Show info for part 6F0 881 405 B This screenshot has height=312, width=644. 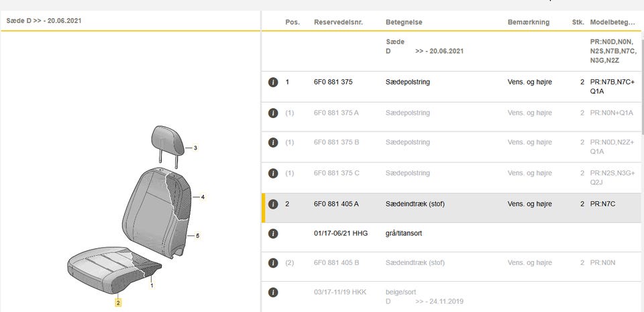click(273, 263)
